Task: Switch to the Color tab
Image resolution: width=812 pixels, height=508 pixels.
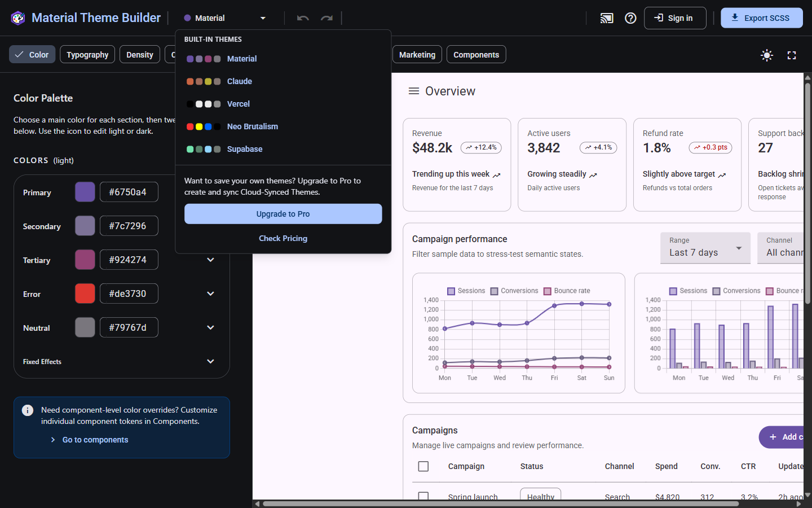Action: pos(32,55)
